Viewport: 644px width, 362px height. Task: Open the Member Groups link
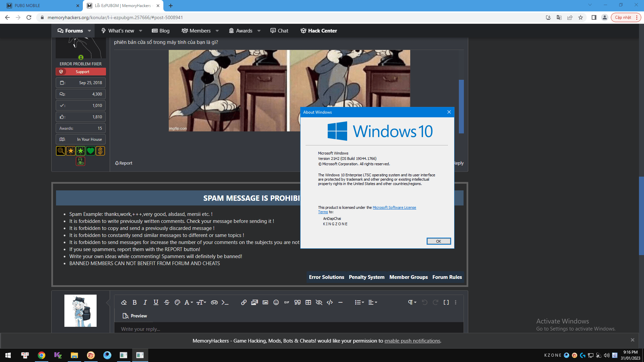409,277
